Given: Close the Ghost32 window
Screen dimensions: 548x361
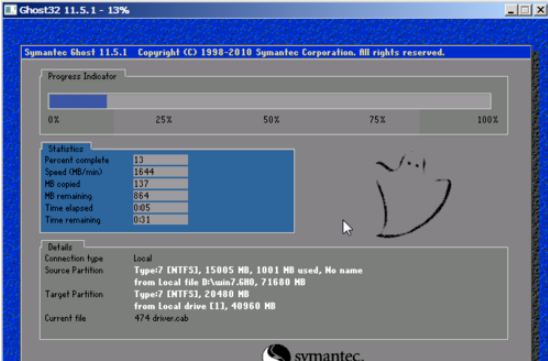Looking at the screenshot, I should [540, 10].
